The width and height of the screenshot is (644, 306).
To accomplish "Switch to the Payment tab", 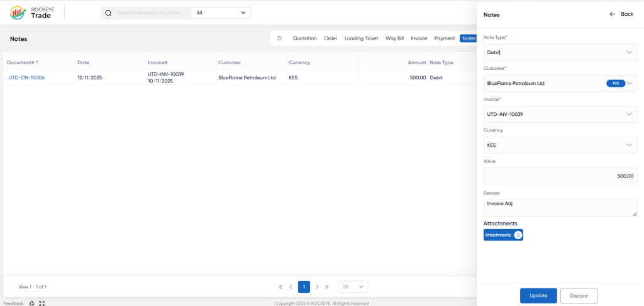I will (x=445, y=38).
